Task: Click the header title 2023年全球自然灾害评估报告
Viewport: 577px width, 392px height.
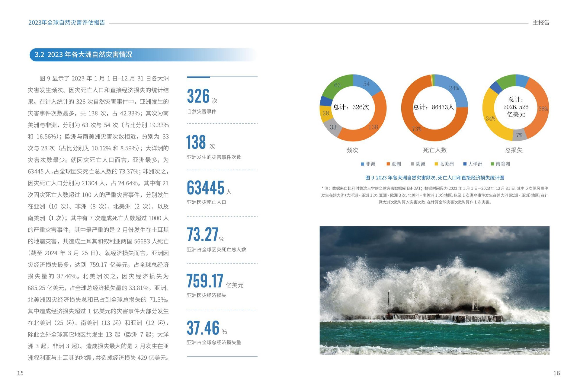Action: point(67,23)
